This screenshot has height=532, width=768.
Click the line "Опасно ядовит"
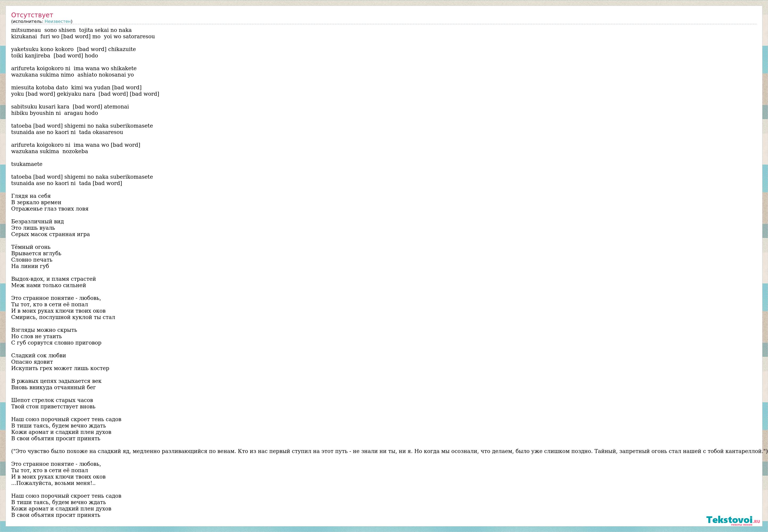pos(32,362)
